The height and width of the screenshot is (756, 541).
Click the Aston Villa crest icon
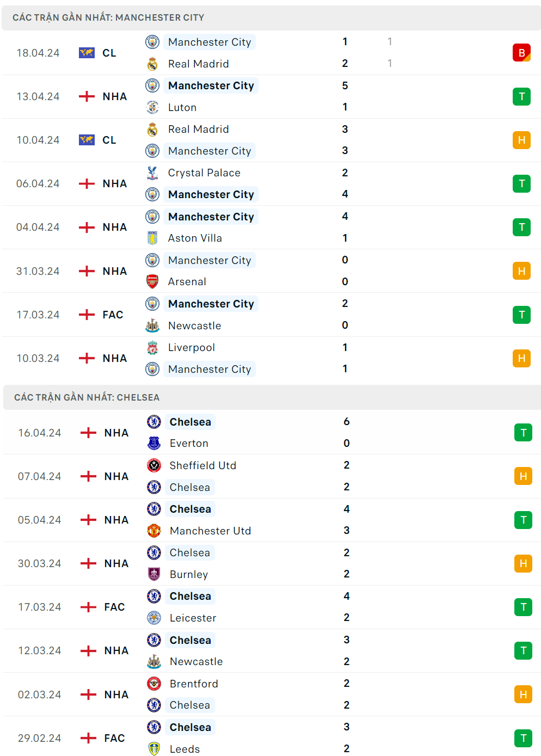[152, 238]
